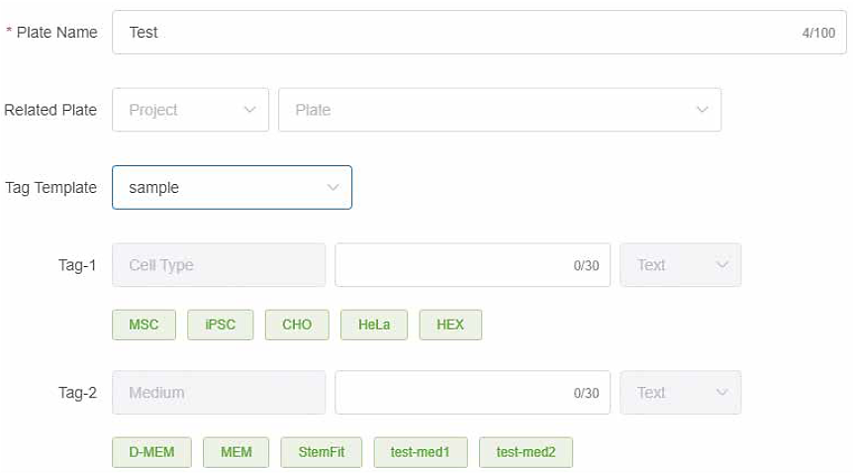Select the MSC tag button
This screenshot has height=473, width=854.
[x=144, y=325]
